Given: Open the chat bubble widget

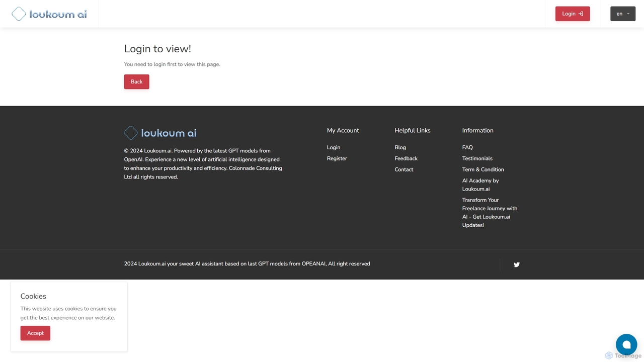Looking at the screenshot, I should pos(626,344).
